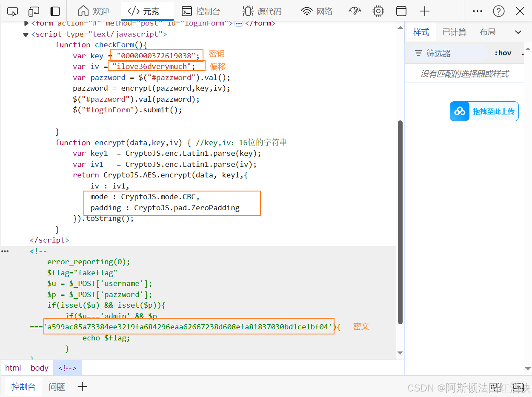Viewport: 532px width, 397px height.
Task: Click the "echo $flag;" line
Action: point(106,338)
